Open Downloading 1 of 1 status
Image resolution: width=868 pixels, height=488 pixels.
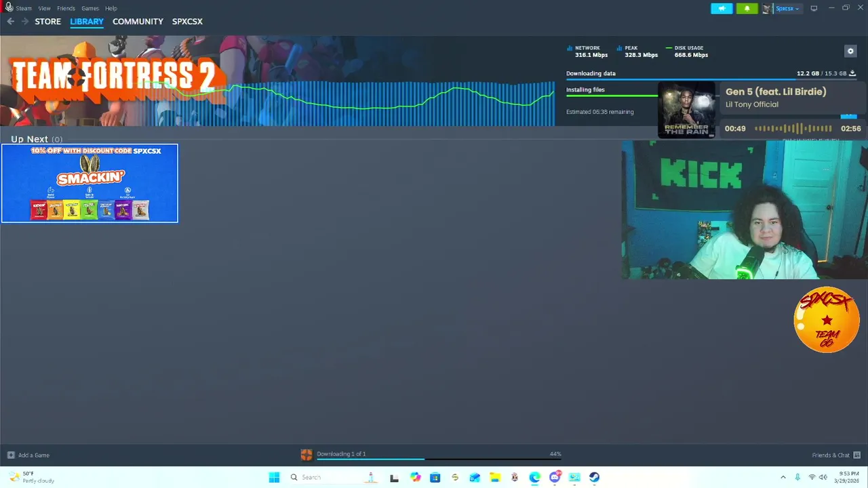click(x=341, y=453)
